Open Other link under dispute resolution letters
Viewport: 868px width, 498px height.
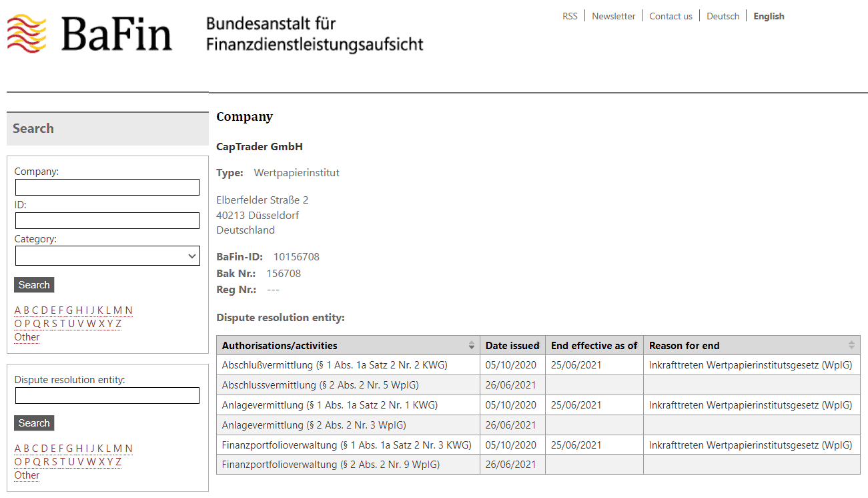pyautogui.click(x=27, y=475)
